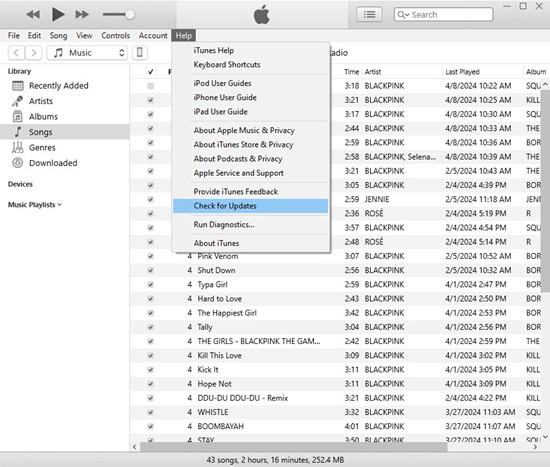Click the Search field
The height and width of the screenshot is (467, 550).
(443, 14)
